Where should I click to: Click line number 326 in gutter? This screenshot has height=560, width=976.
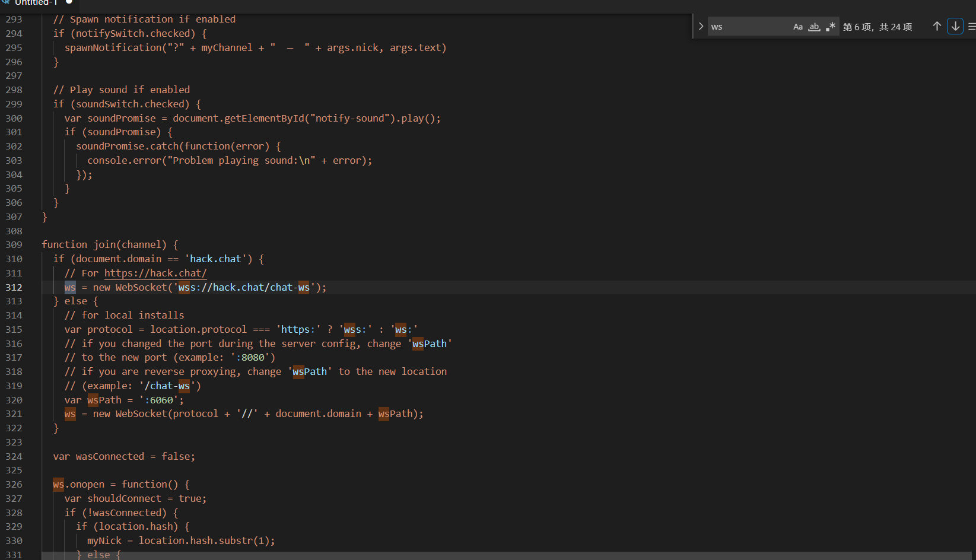coord(14,485)
